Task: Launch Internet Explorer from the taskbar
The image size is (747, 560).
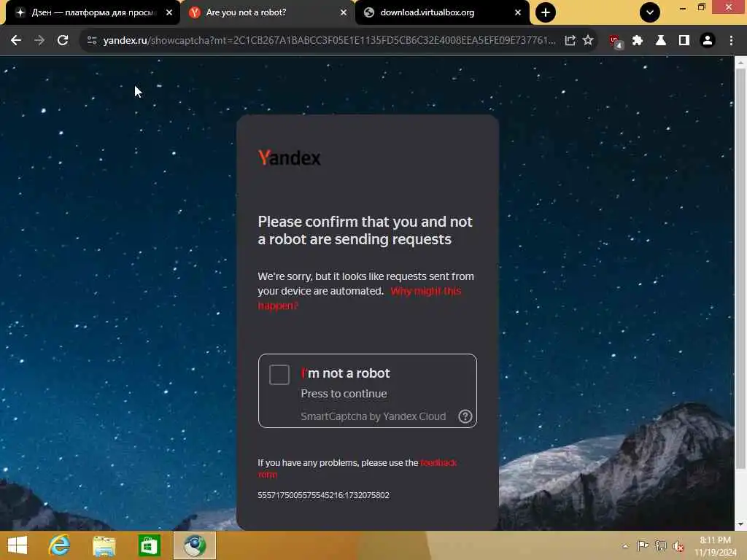Action: pos(59,545)
